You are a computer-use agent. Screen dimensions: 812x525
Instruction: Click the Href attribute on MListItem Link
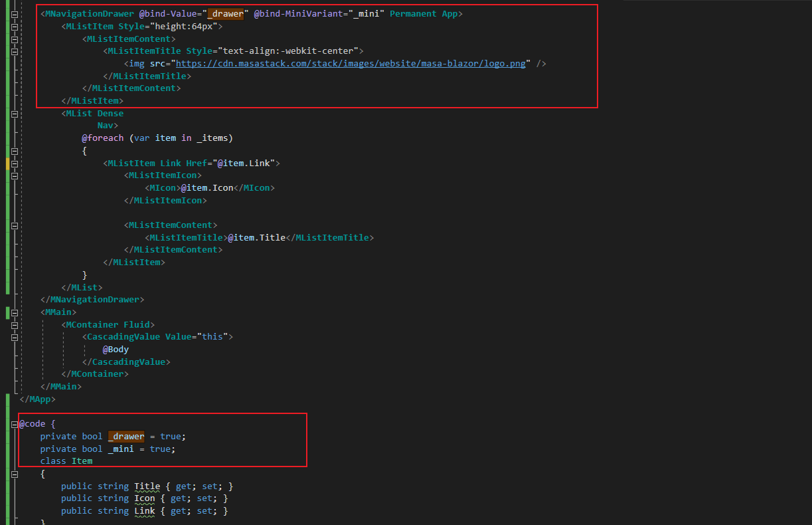pos(197,162)
